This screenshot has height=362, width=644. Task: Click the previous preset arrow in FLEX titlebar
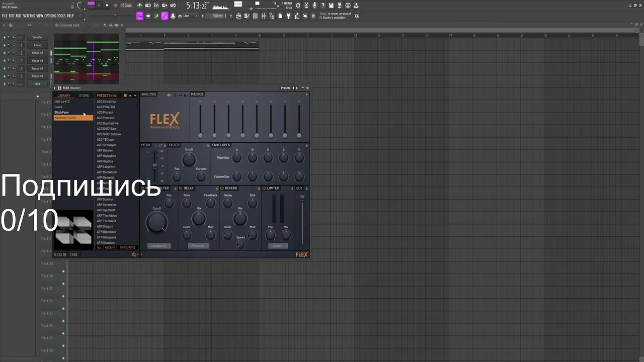[293, 88]
